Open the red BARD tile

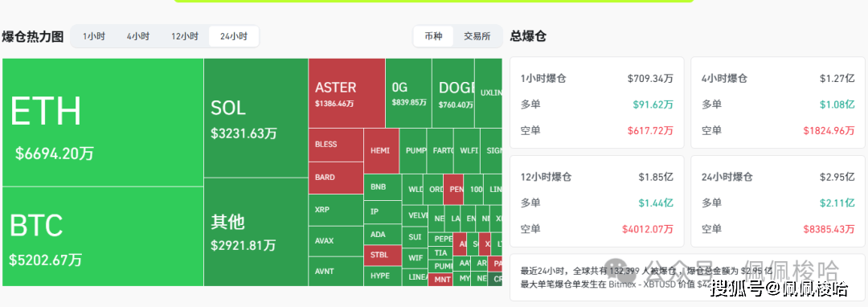click(x=336, y=178)
